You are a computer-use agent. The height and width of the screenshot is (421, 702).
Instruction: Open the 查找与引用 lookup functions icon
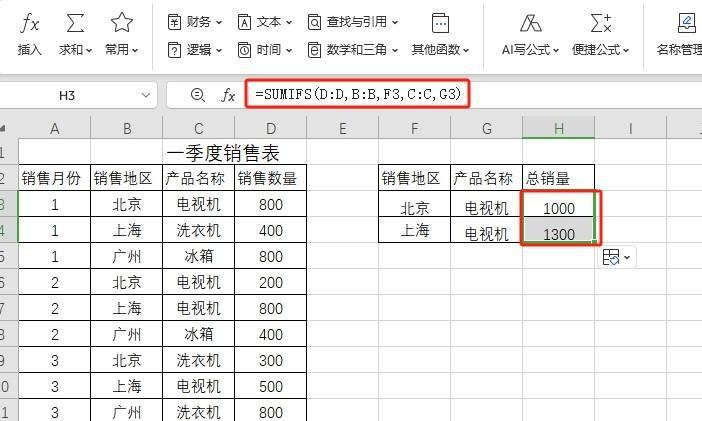pos(314,22)
